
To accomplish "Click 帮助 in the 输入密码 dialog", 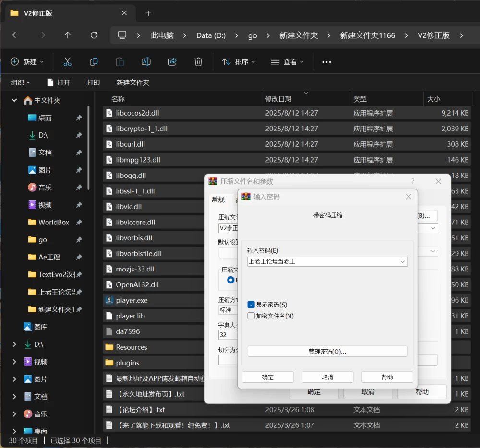I will (387, 377).
